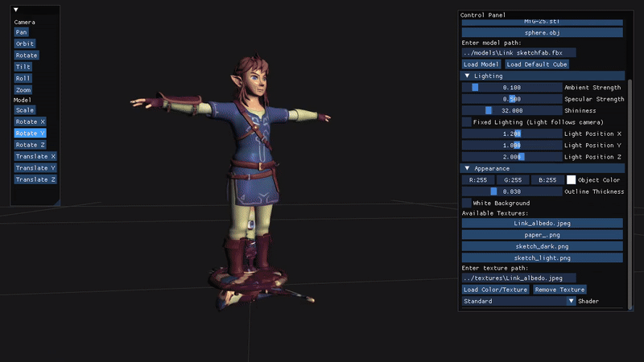Select the Rotate Y model mode

(x=30, y=133)
